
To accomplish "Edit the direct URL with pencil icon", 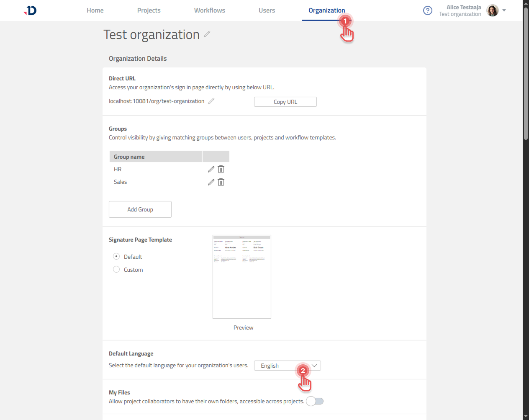I will click(211, 101).
